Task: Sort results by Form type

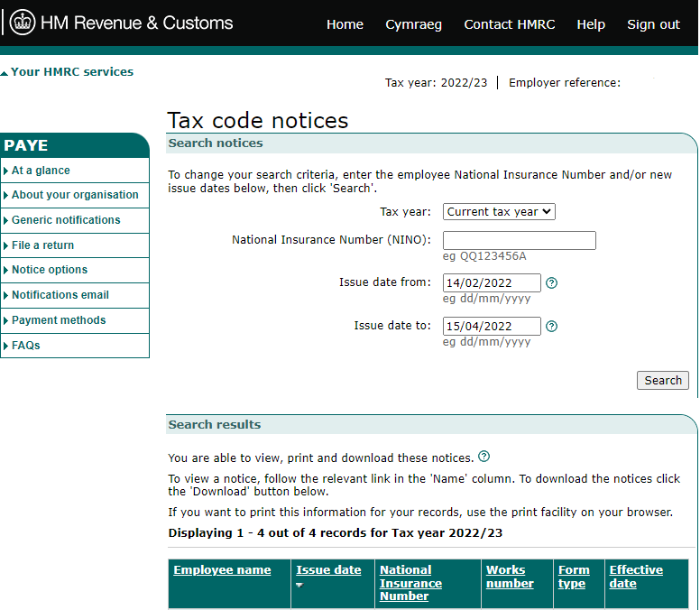Action: tap(574, 577)
